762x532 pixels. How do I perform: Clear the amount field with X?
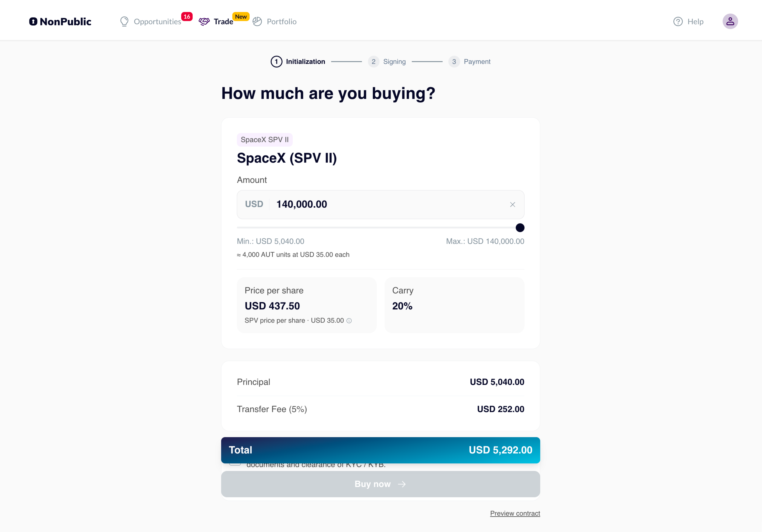click(512, 205)
